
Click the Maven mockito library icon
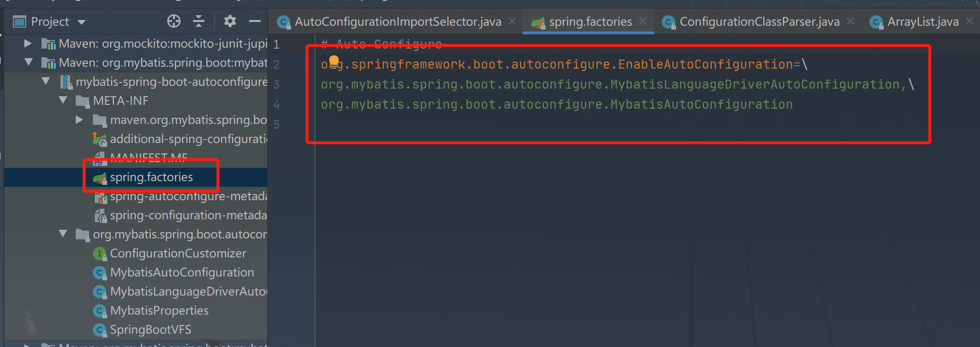(x=49, y=44)
